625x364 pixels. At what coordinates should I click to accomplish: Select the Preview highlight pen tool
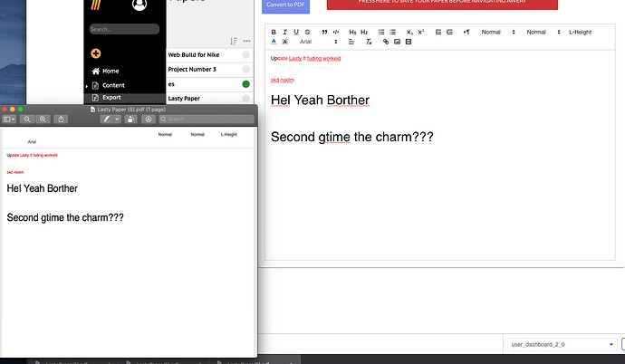click(x=106, y=120)
